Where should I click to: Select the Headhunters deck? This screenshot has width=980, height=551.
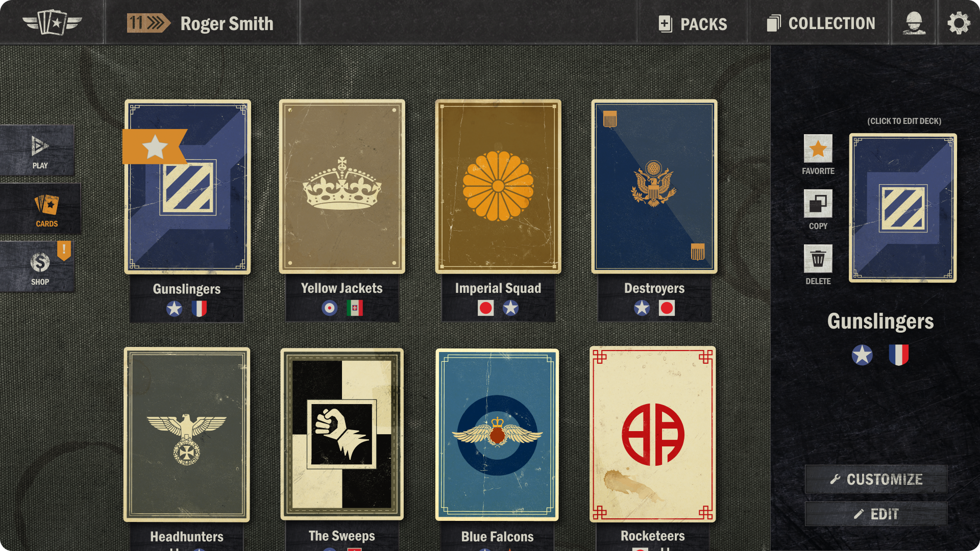(187, 435)
